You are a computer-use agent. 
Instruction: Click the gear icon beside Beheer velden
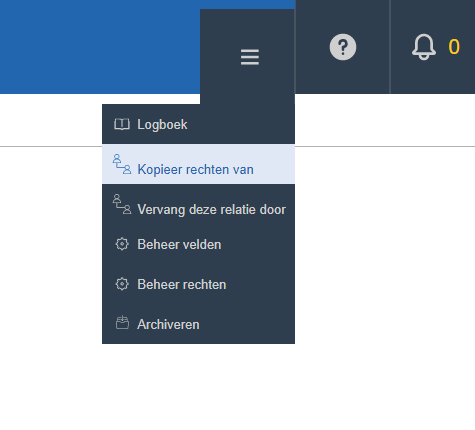click(x=122, y=244)
